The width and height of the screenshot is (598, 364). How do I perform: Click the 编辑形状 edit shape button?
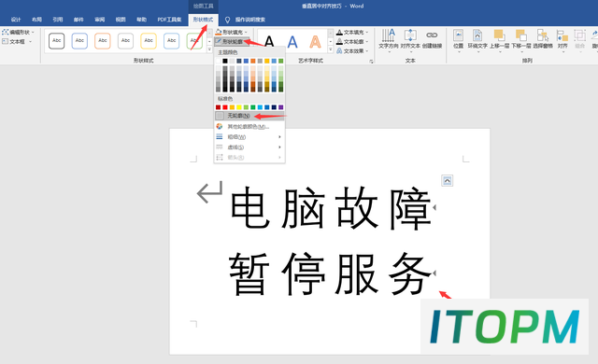(19, 33)
